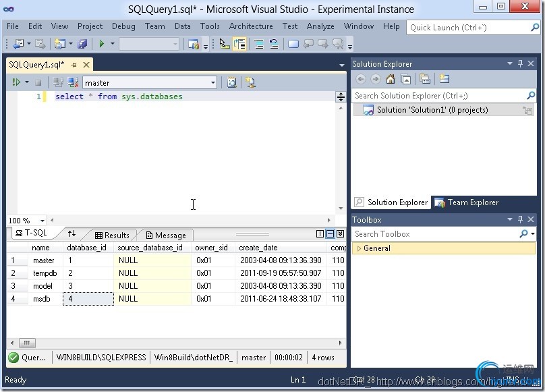
Task: Click the swap panes arrows beside T-SQL
Action: coord(72,234)
